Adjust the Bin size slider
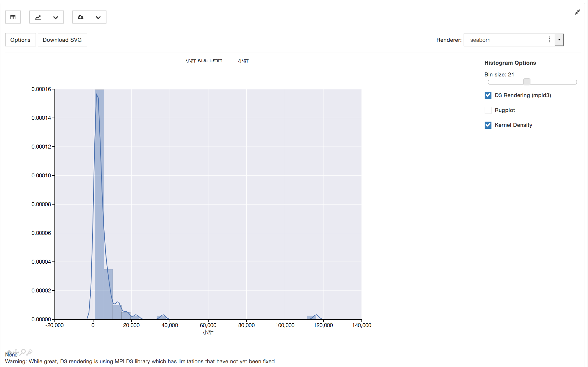The width and height of the screenshot is (588, 367). coord(527,82)
